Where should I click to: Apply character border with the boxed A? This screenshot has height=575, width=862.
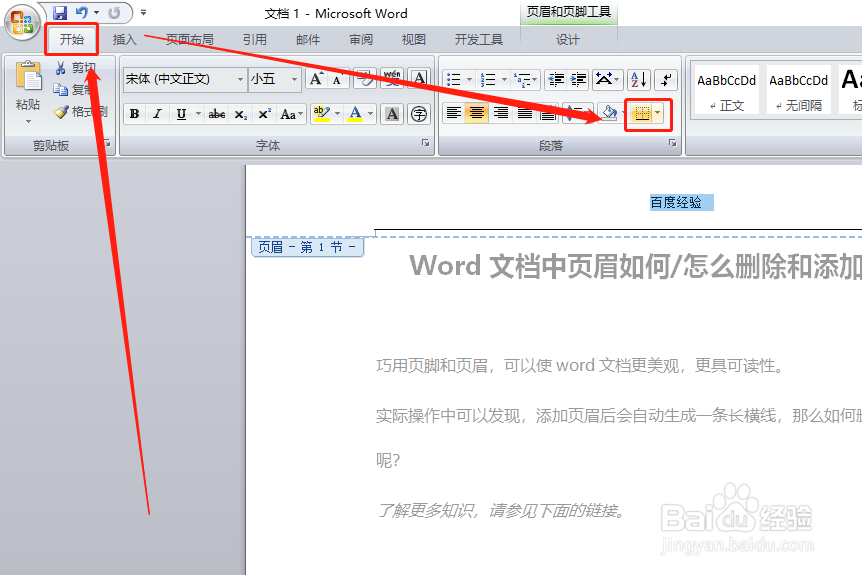tap(419, 79)
